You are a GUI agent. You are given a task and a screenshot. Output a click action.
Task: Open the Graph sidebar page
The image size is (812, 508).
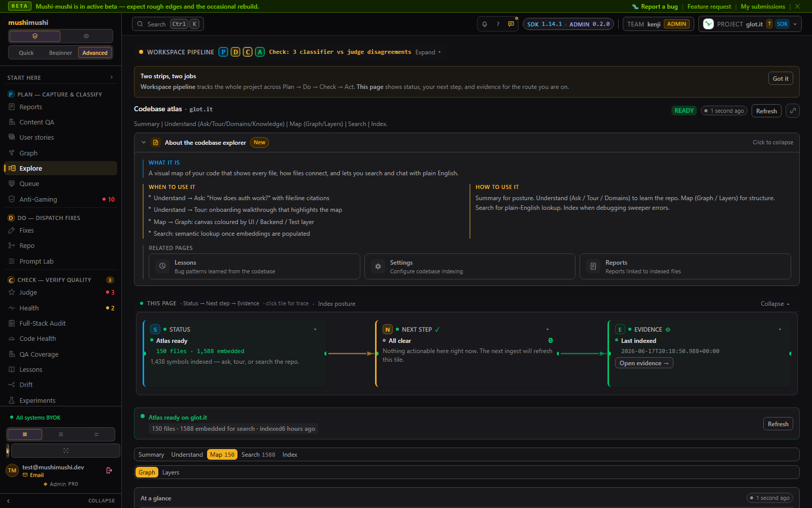pos(60,153)
